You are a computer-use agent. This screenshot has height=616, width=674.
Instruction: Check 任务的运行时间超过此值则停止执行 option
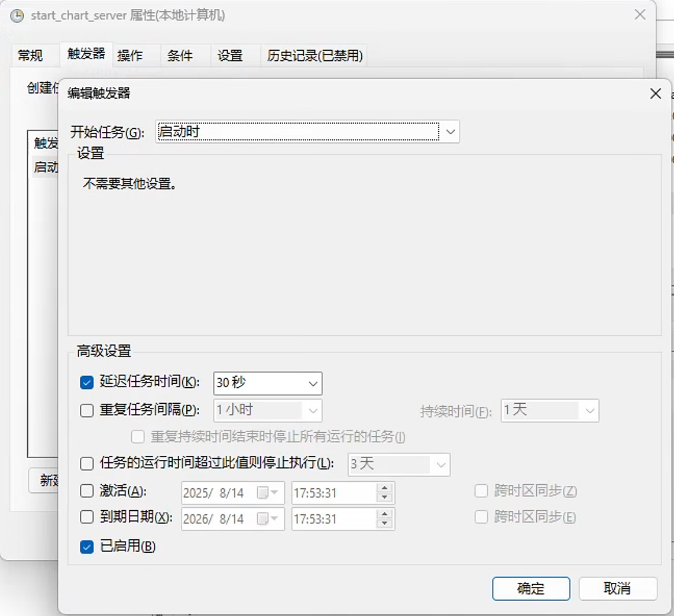tap(87, 464)
